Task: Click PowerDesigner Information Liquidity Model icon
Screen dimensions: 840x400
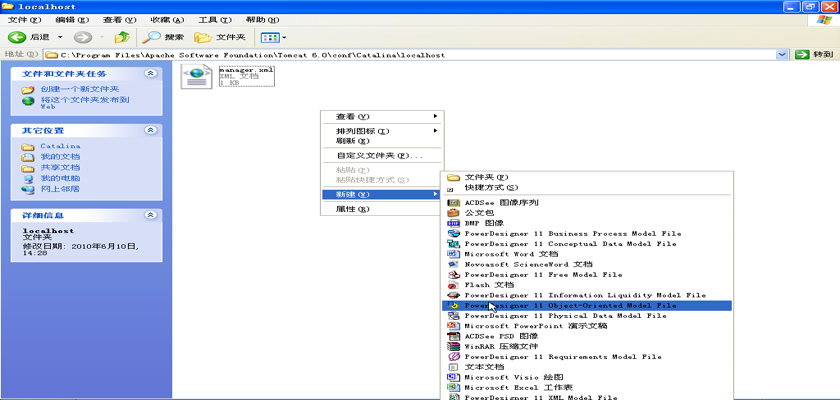Action: 454,295
